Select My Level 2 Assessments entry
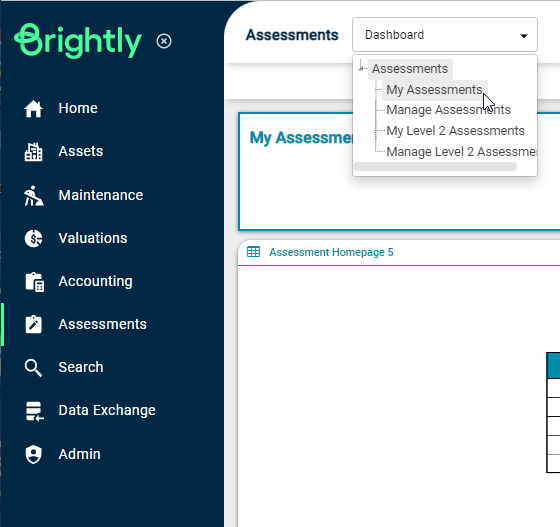The width and height of the screenshot is (560, 527). pyautogui.click(x=455, y=131)
